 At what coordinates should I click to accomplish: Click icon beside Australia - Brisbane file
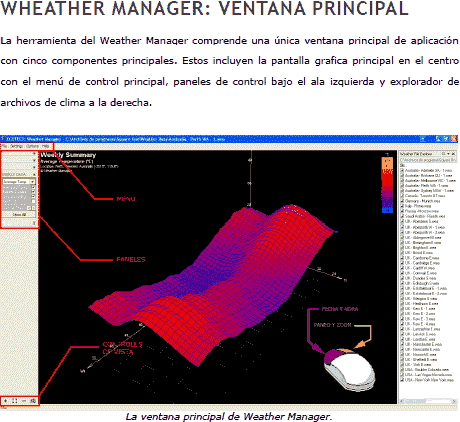[x=402, y=176]
